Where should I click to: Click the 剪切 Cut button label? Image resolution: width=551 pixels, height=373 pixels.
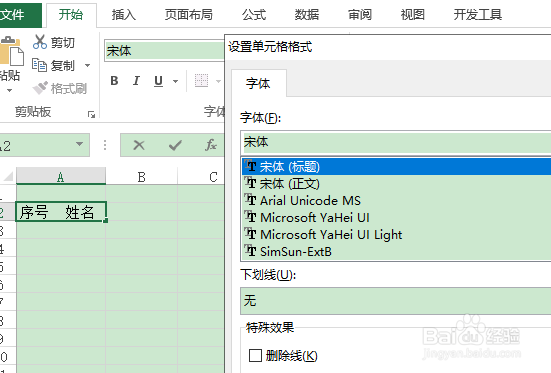pyautogui.click(x=63, y=43)
